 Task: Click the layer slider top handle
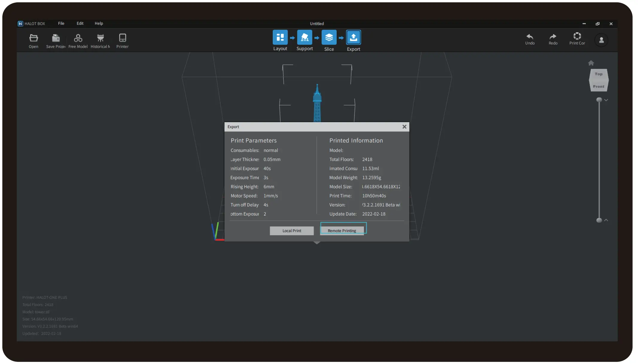point(599,100)
